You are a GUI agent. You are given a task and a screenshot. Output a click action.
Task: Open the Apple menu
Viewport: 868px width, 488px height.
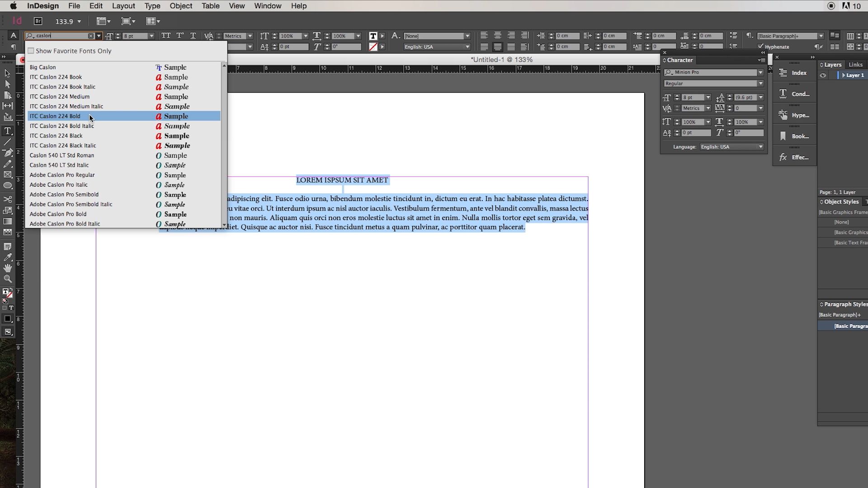[x=13, y=6]
